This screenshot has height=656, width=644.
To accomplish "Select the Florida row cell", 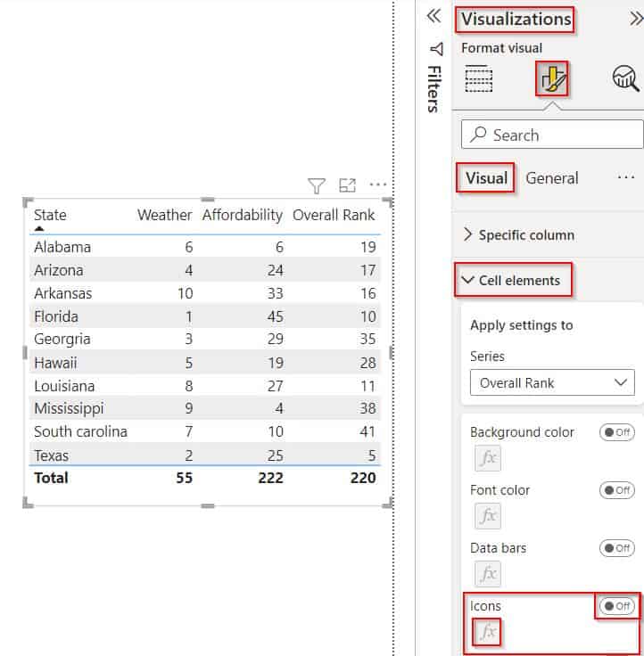I will point(56,316).
